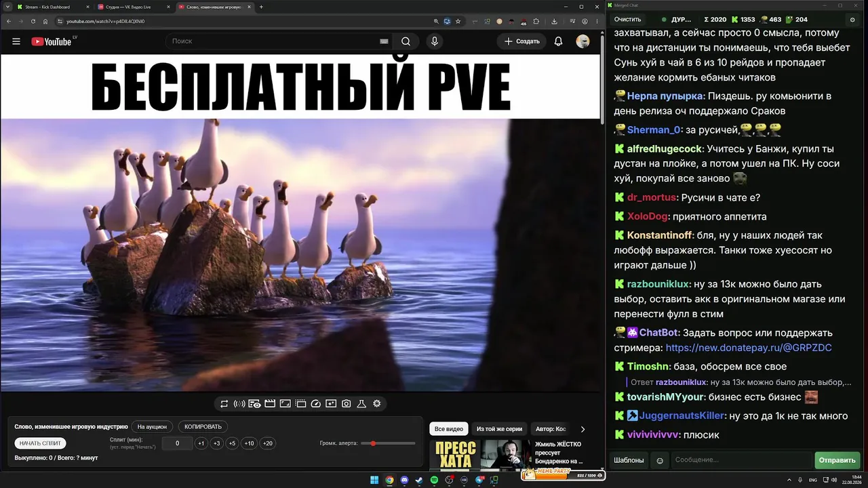
Task: Open the ENG language indicator
Action: click(813, 481)
